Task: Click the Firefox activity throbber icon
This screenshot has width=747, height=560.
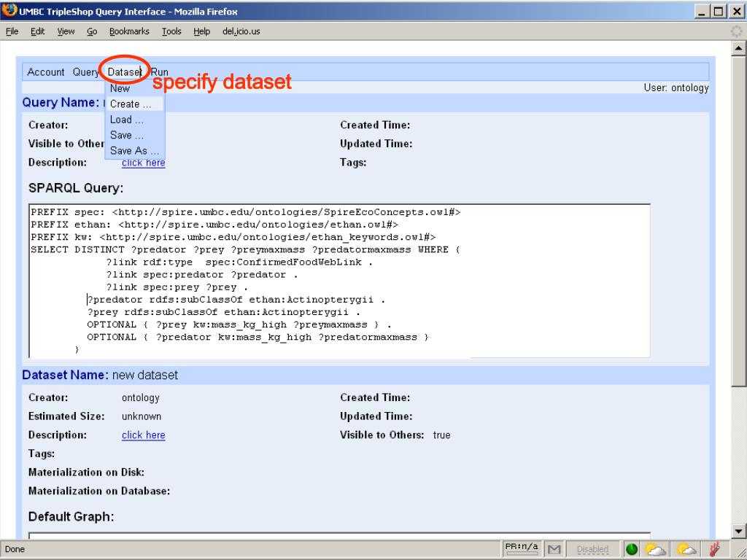Action: coord(737,31)
